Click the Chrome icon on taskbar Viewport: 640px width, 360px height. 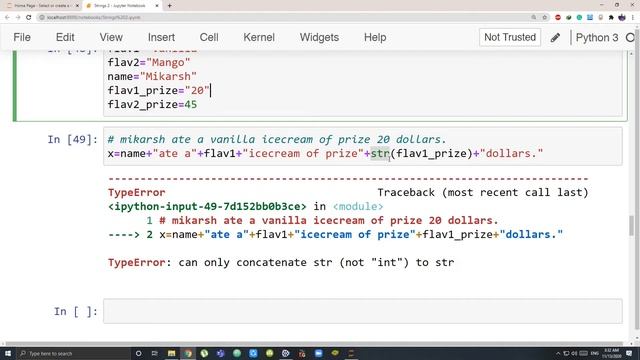click(188, 353)
